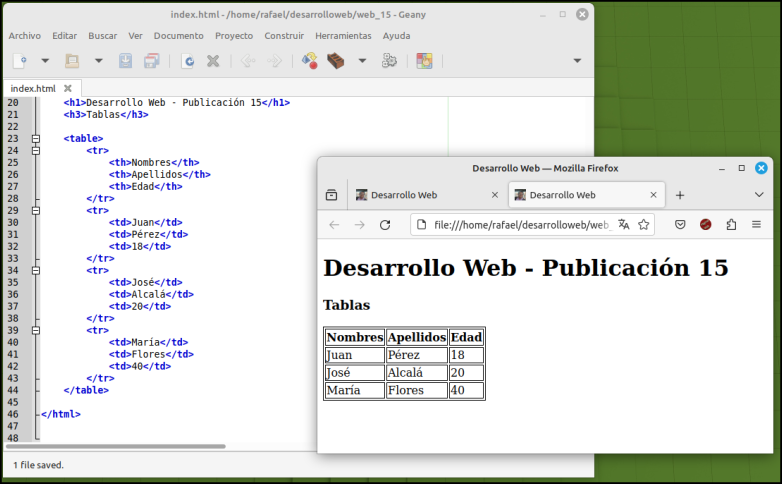The width and height of the screenshot is (782, 484).
Task: Open the Ver menu
Action: pos(135,36)
